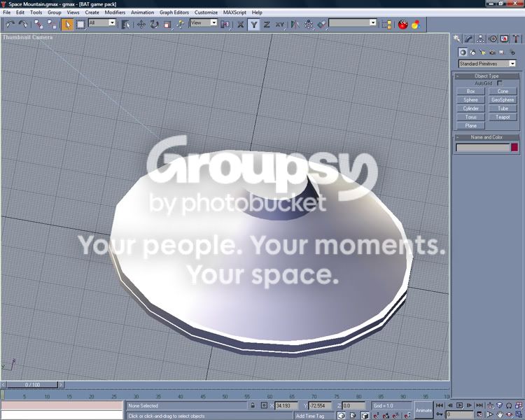525x420 pixels.
Task: Open the Standard Primitives dropdown
Action: pos(486,64)
